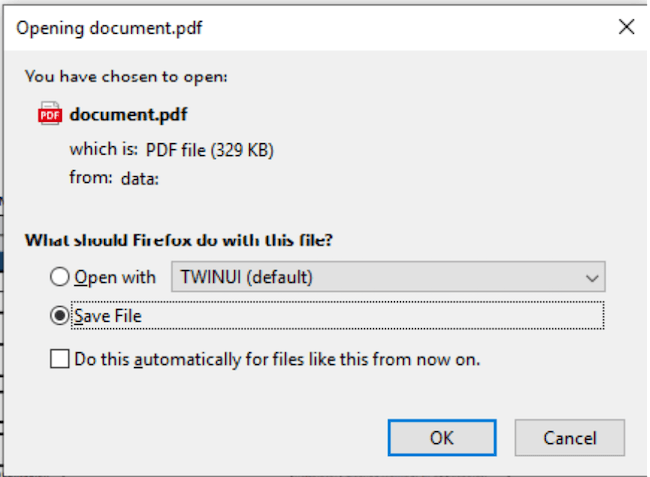Click the PDF file (329 KB) text
The width and height of the screenshot is (650, 477).
pyautogui.click(x=210, y=150)
